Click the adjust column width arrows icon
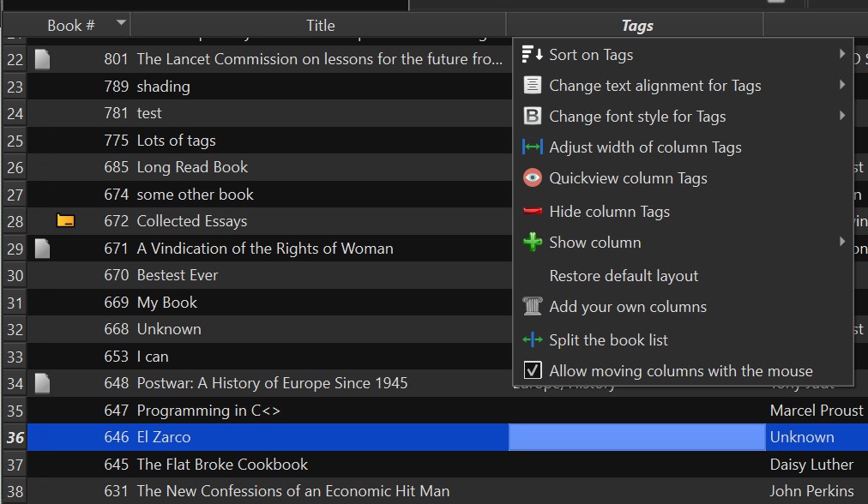Screen dimensions: 868x504 pos(533,147)
